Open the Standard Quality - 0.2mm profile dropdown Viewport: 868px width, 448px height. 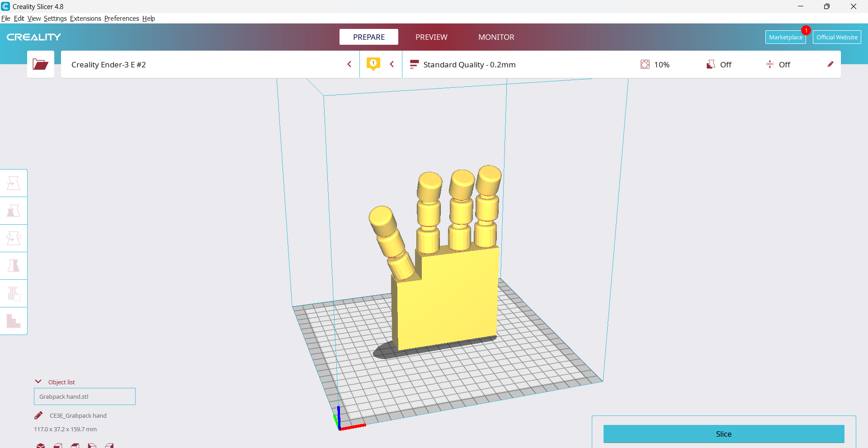tap(469, 65)
